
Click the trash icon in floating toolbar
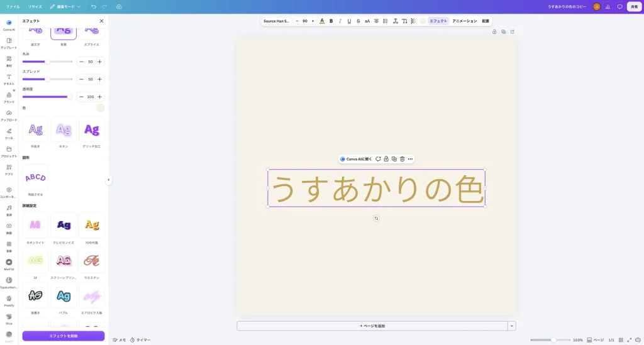(402, 159)
